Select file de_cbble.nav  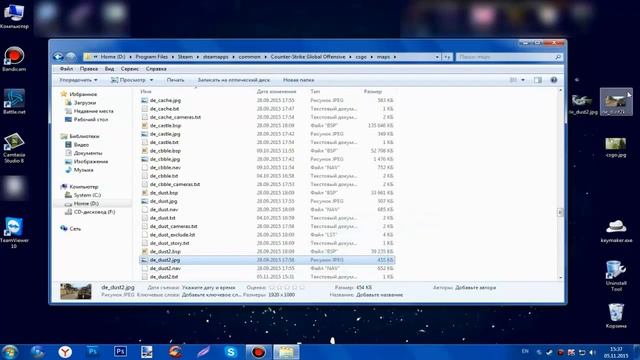(165, 167)
